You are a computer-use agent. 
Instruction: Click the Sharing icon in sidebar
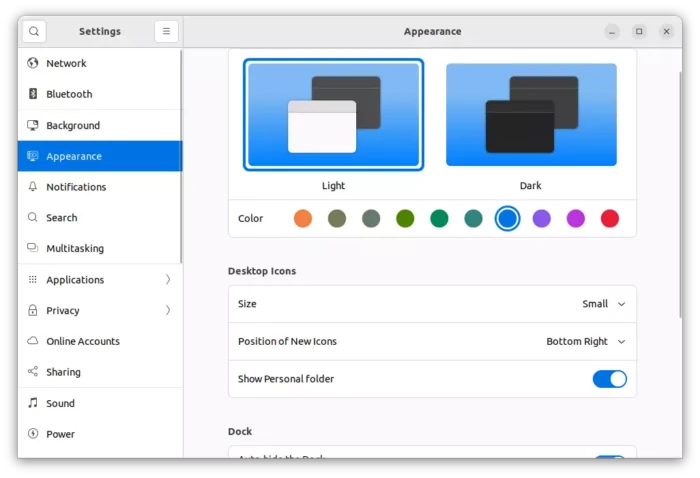(x=33, y=371)
